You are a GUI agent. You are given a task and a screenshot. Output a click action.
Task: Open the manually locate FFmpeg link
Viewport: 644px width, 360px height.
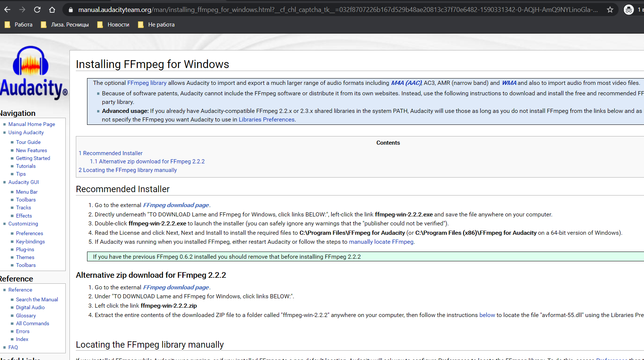click(381, 242)
